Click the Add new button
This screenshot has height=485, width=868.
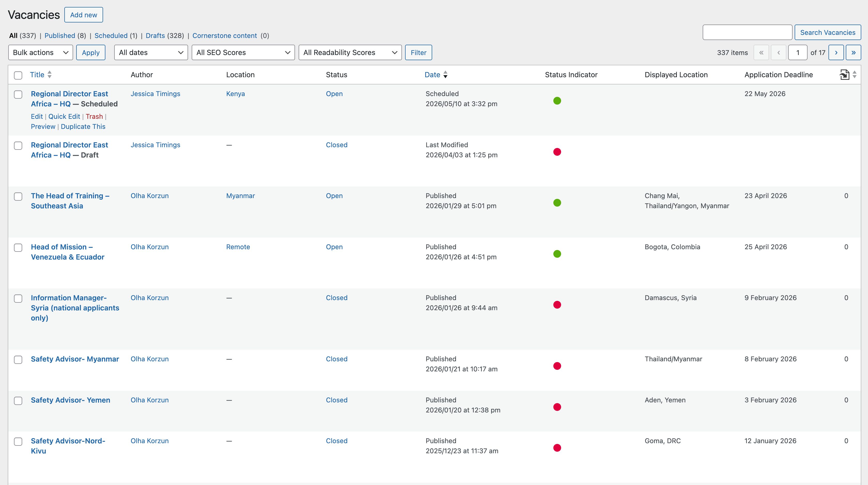[83, 15]
